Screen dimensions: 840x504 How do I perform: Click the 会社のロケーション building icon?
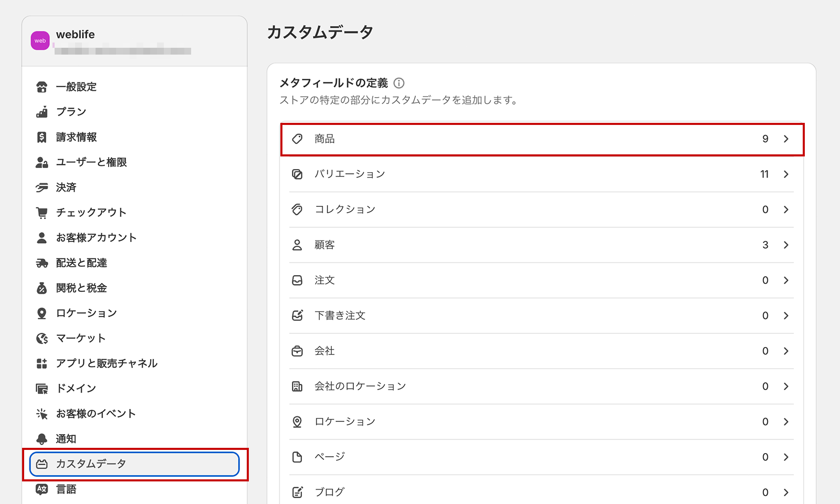coord(297,386)
